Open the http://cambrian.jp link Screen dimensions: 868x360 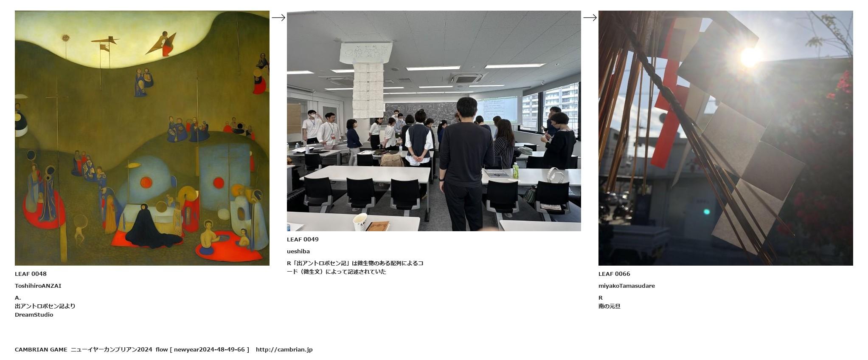pos(284,349)
